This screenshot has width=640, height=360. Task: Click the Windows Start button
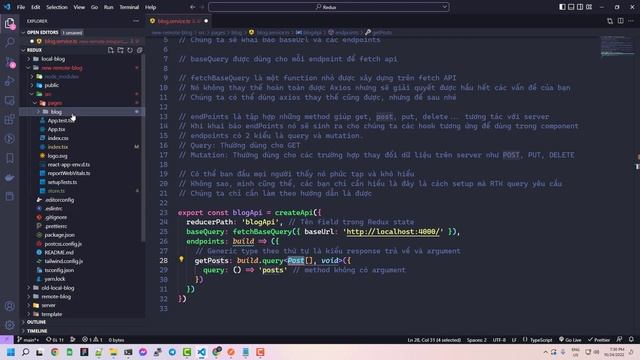(11, 352)
